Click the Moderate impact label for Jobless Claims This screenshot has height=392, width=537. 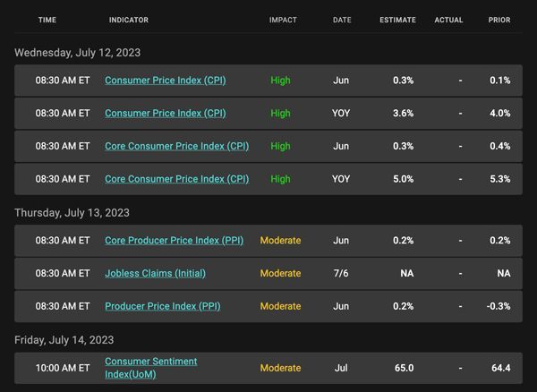point(280,273)
